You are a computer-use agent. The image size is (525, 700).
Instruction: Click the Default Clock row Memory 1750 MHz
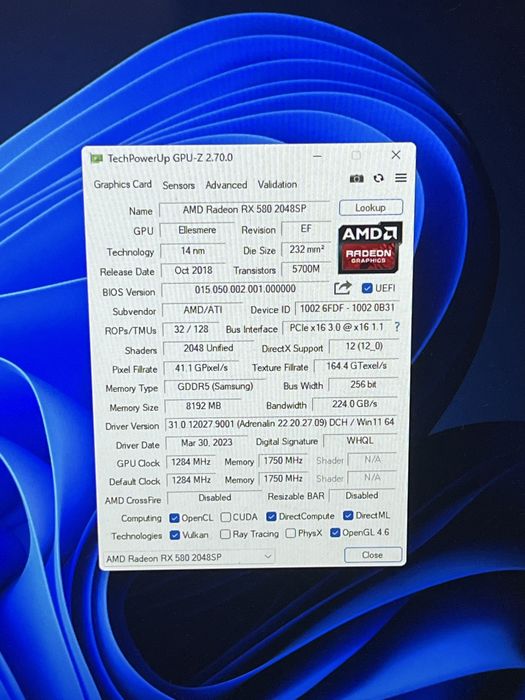(x=283, y=479)
